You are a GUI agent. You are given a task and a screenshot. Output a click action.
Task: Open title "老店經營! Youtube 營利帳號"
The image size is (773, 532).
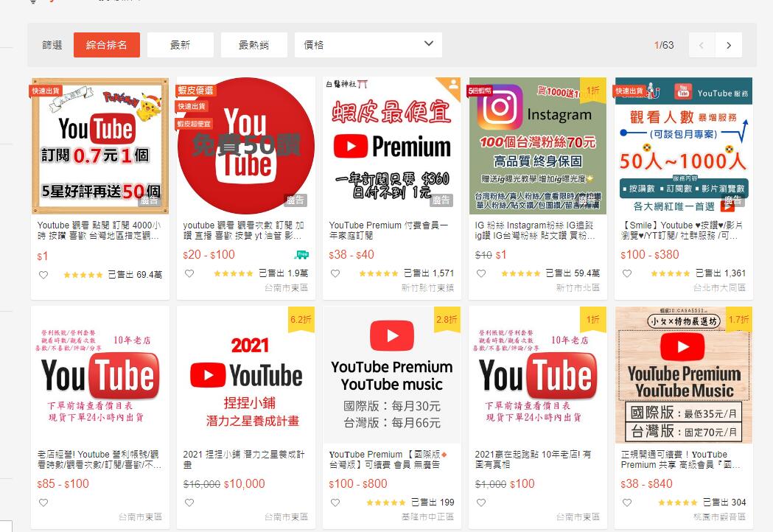tap(99, 460)
